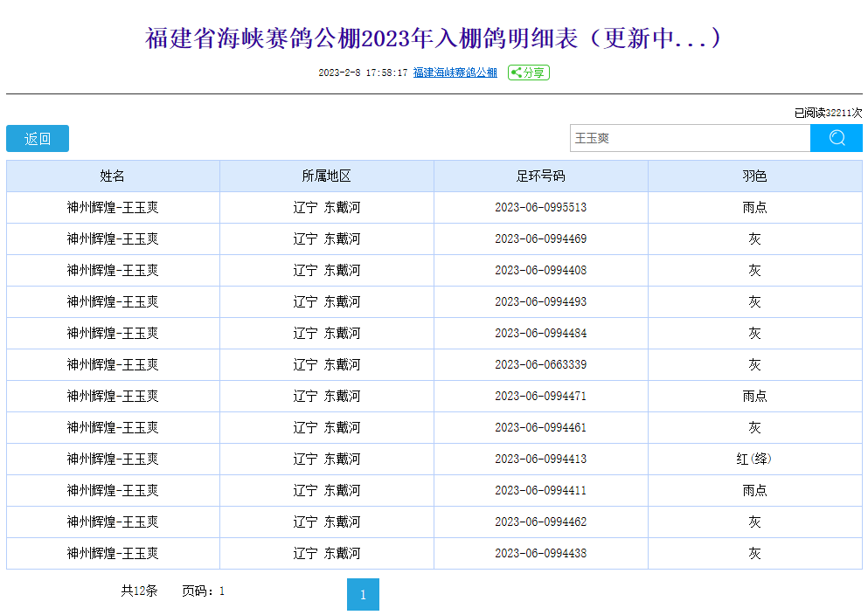Select ring number 2023-06-0994438
Screen dimensions: 868x615
540,553
